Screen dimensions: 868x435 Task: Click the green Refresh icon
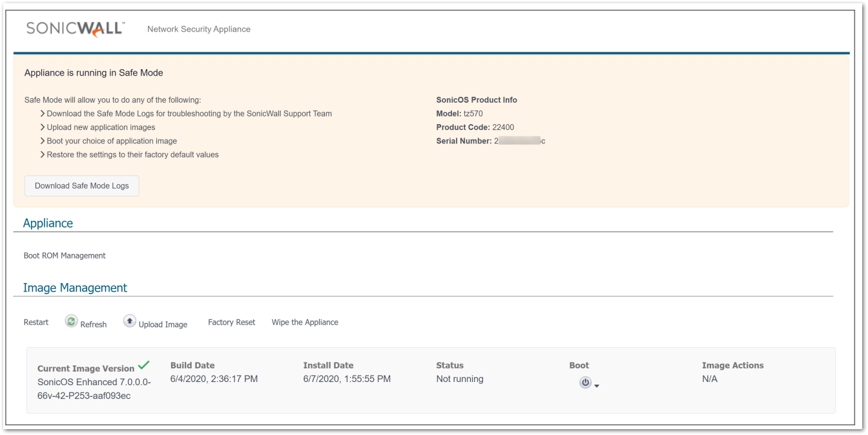(x=71, y=321)
